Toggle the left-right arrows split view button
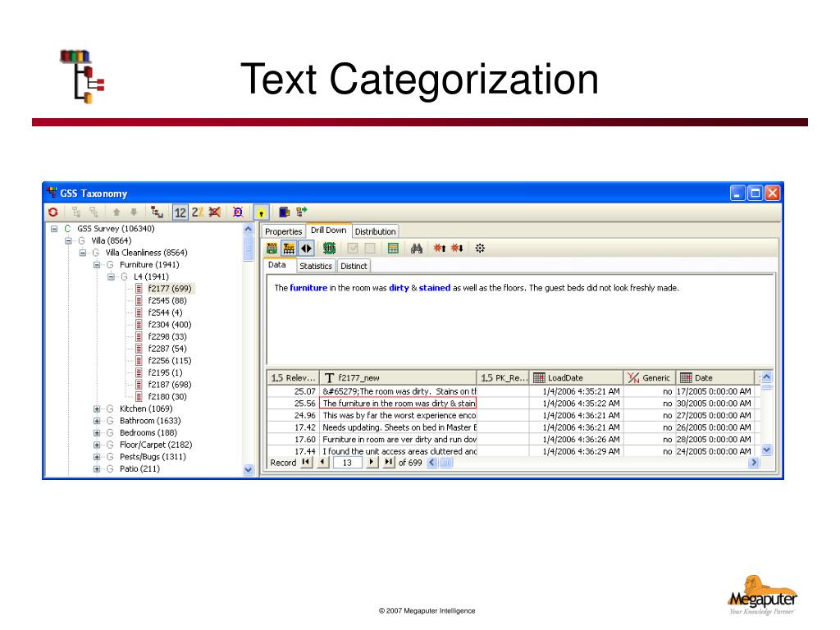The height and width of the screenshot is (630, 840). point(306,248)
